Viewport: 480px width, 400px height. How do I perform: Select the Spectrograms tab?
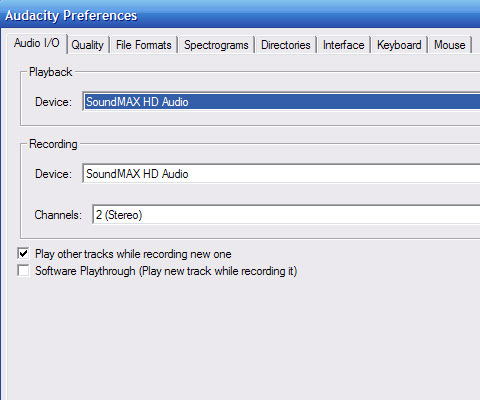[216, 45]
